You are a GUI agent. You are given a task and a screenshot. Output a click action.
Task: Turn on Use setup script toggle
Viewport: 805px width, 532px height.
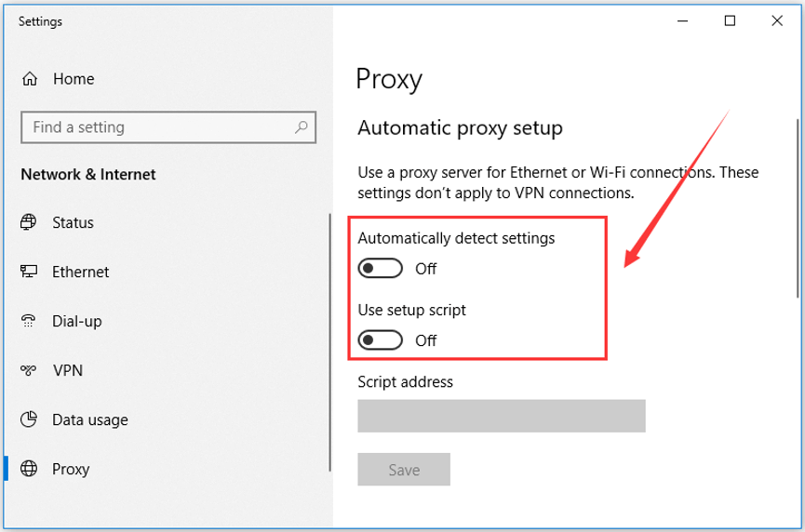[380, 340]
